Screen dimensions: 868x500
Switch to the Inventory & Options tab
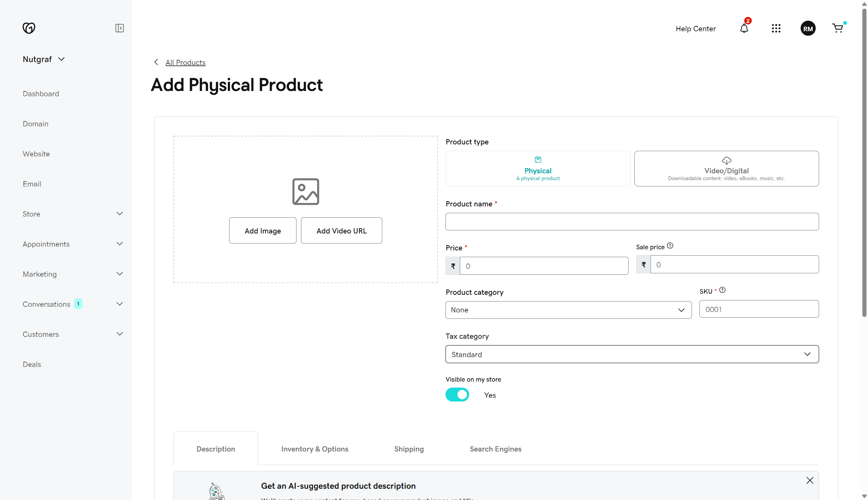pos(315,448)
